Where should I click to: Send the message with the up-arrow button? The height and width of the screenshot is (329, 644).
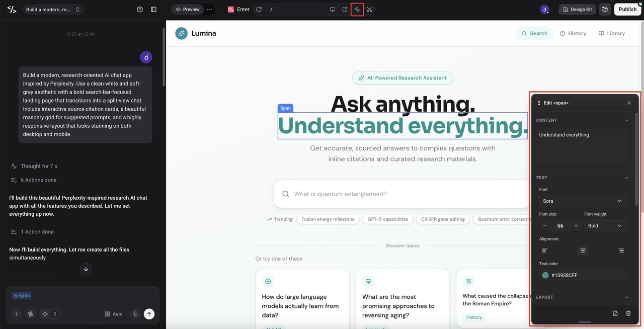(149, 314)
